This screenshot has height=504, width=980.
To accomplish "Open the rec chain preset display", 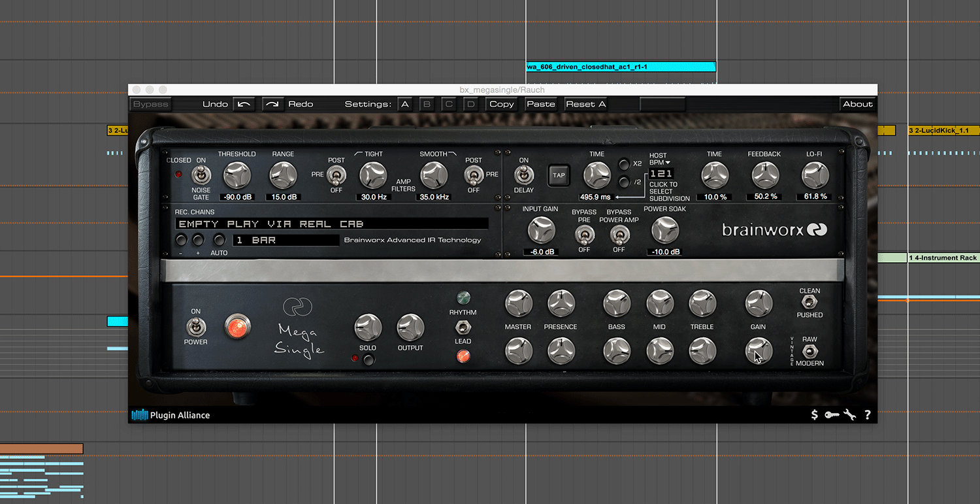I will click(x=332, y=224).
